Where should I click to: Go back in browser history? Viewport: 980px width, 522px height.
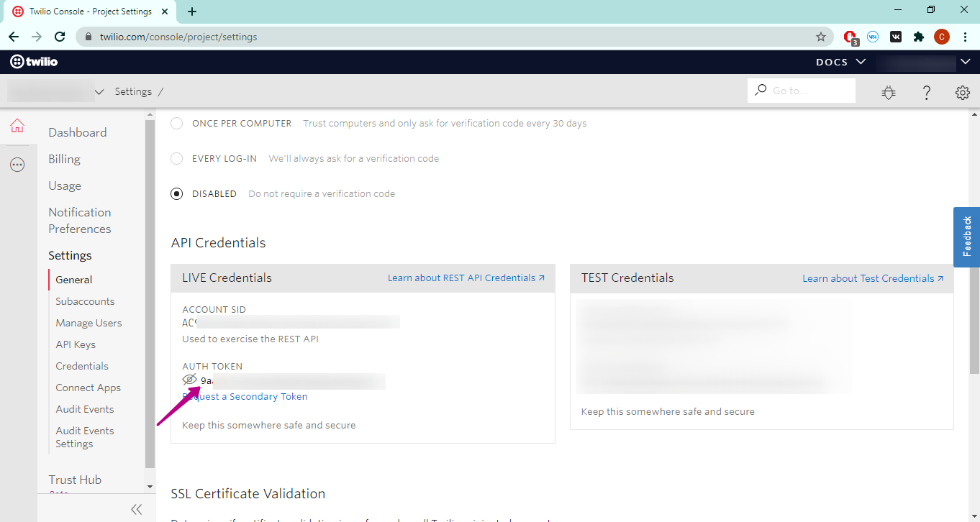(14, 37)
